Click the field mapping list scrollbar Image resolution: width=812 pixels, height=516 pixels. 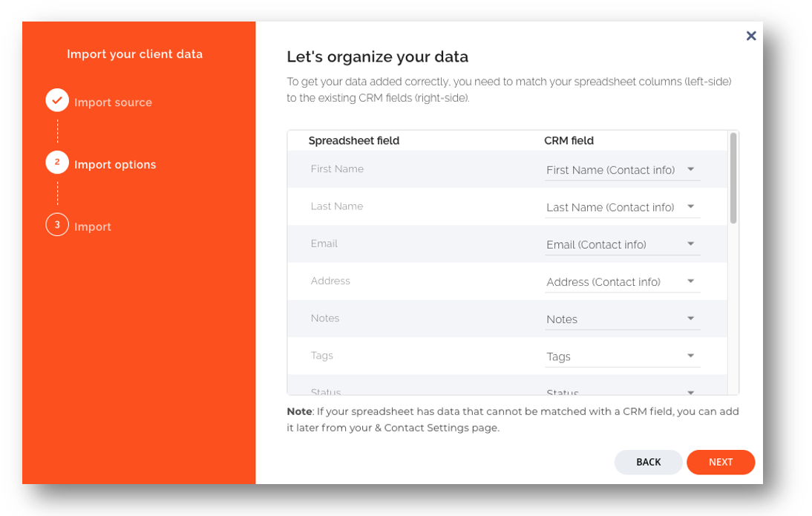(733, 178)
